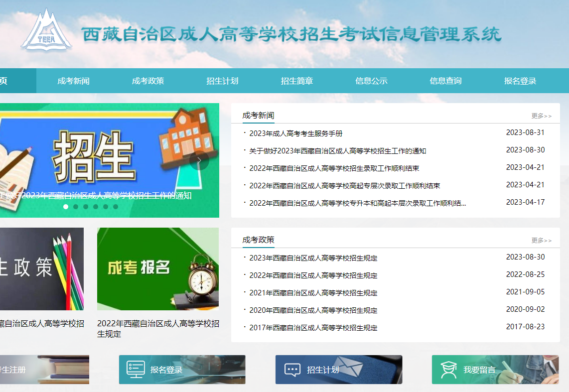Click the 我要留言 banner button
This screenshot has width=569, height=392.
coord(495,370)
